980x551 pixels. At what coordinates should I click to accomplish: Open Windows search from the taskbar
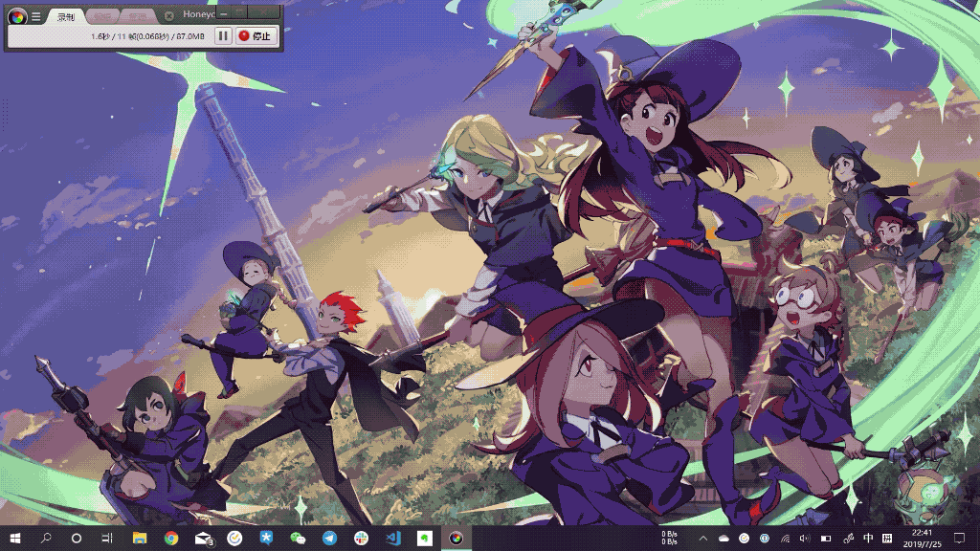point(46,538)
